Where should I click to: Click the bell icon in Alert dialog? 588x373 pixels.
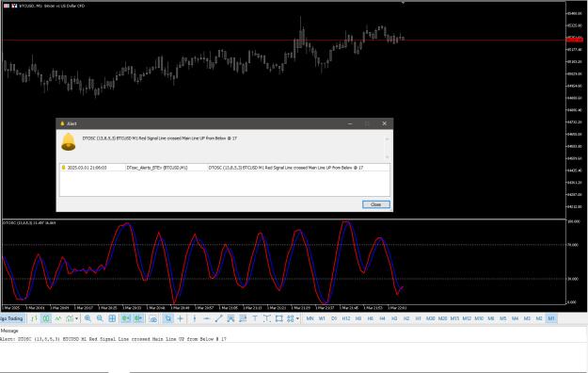click(x=69, y=142)
